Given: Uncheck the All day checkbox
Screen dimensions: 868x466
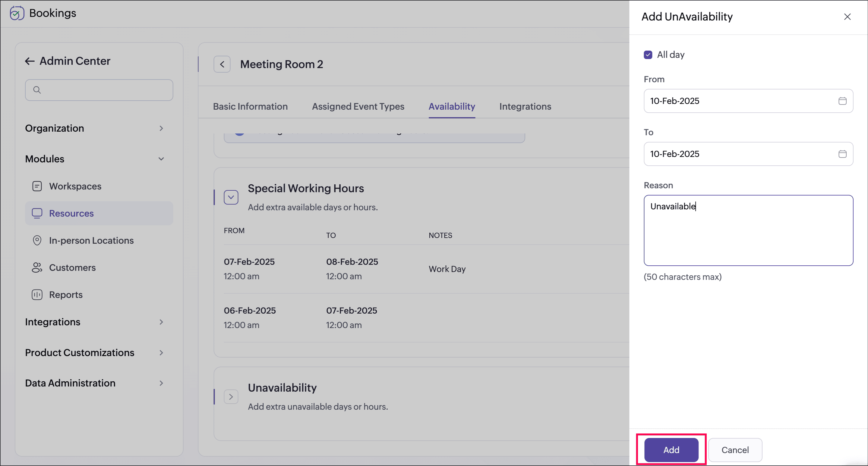Looking at the screenshot, I should (648, 55).
